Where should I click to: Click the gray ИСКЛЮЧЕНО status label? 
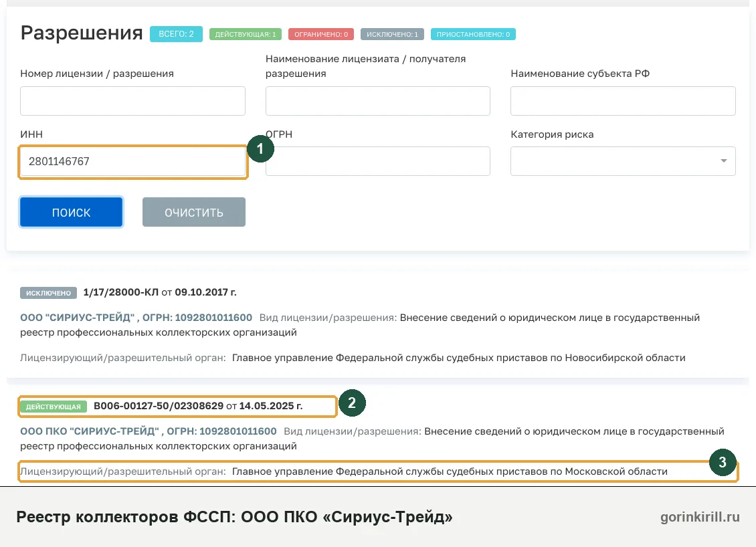[x=48, y=292]
